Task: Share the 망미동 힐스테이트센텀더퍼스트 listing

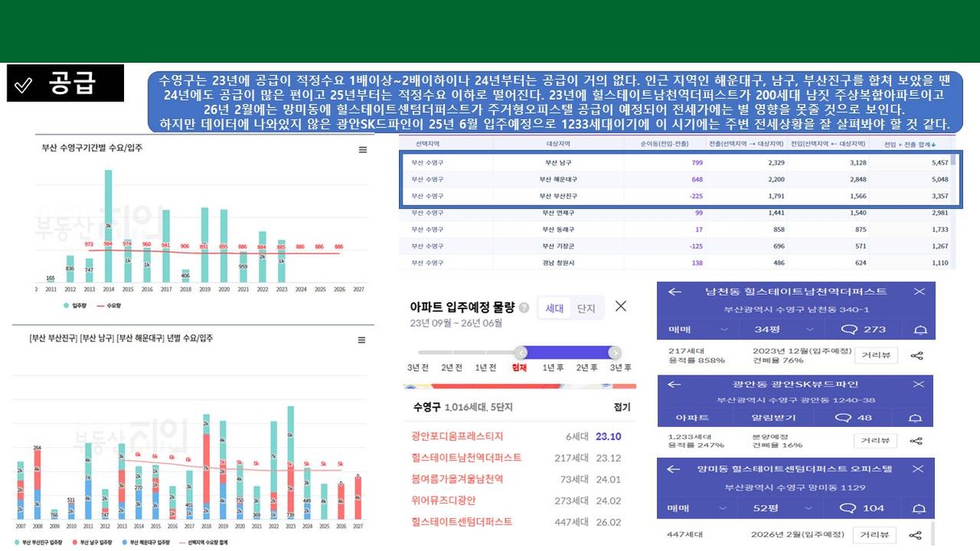Action: [x=916, y=535]
